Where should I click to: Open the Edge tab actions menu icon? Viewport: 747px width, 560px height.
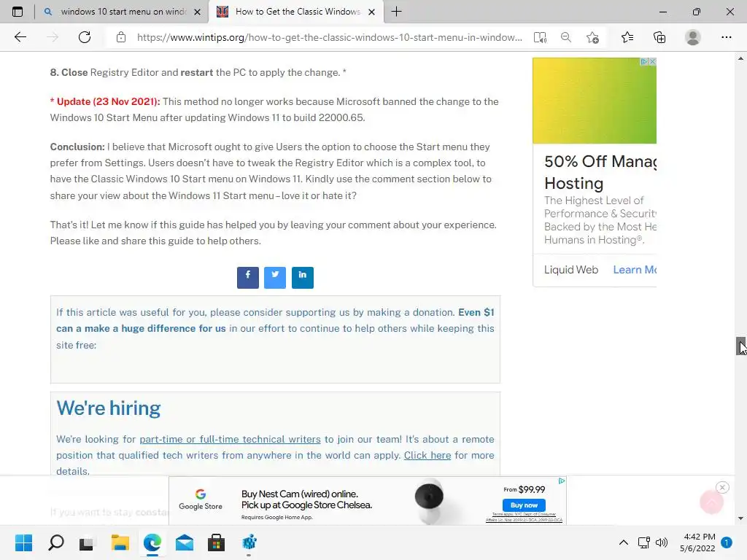(18, 12)
